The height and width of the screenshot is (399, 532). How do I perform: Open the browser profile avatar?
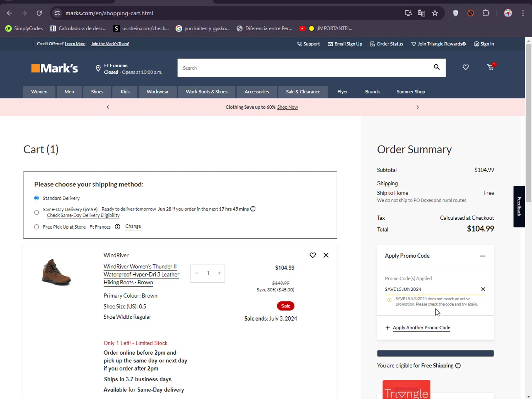pos(508,13)
